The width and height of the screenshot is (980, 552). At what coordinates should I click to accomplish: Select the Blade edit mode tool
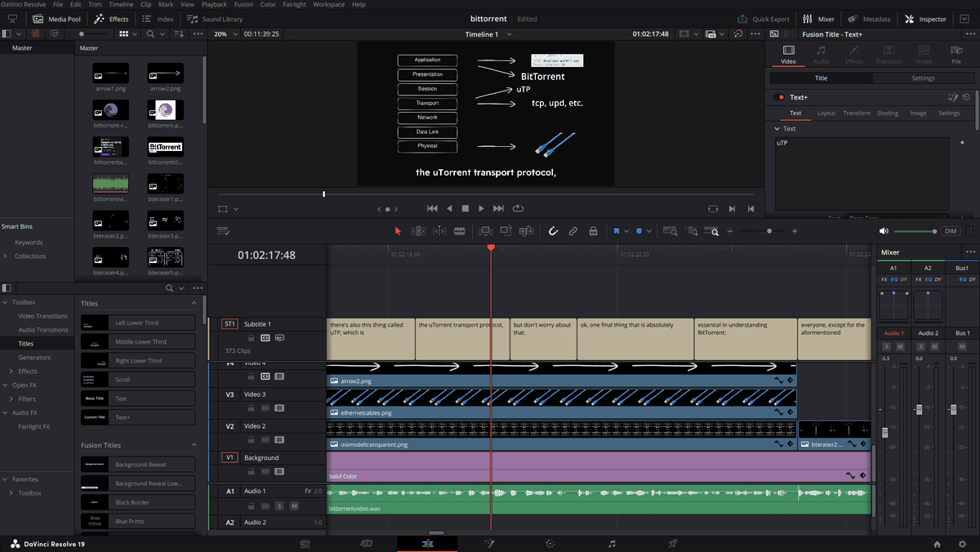click(459, 231)
